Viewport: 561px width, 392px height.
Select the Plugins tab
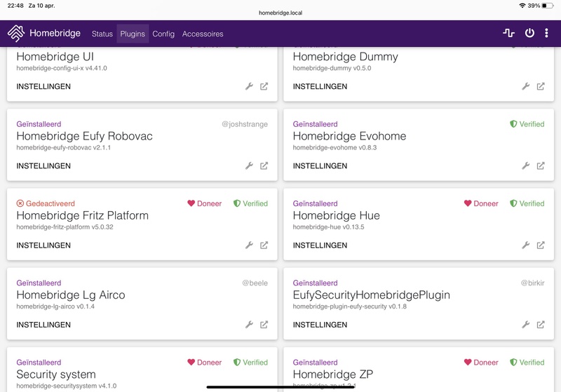click(x=133, y=34)
